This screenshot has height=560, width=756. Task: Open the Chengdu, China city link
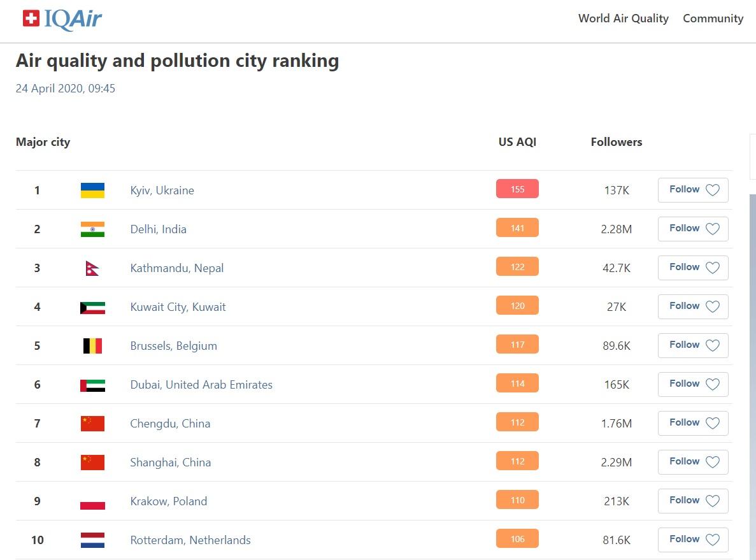tap(170, 424)
